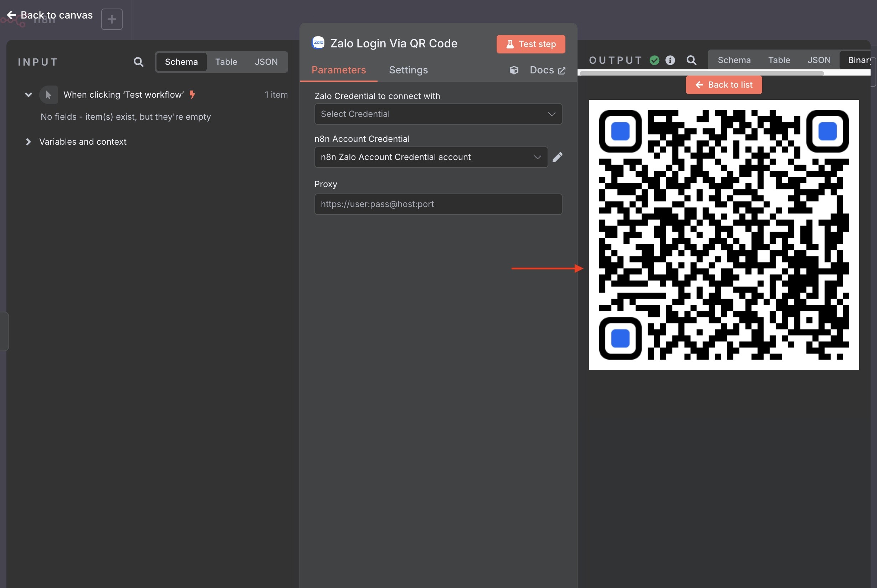Collapse the 'When clicking Test workflow' node
Image resolution: width=877 pixels, height=588 pixels.
[x=29, y=94]
